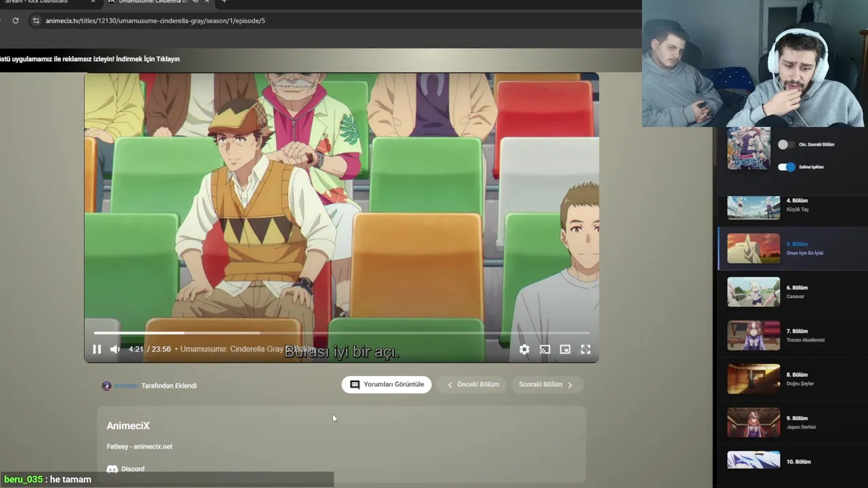Seek along the video progress bar
Viewport: 868px width, 488px height.
point(342,333)
